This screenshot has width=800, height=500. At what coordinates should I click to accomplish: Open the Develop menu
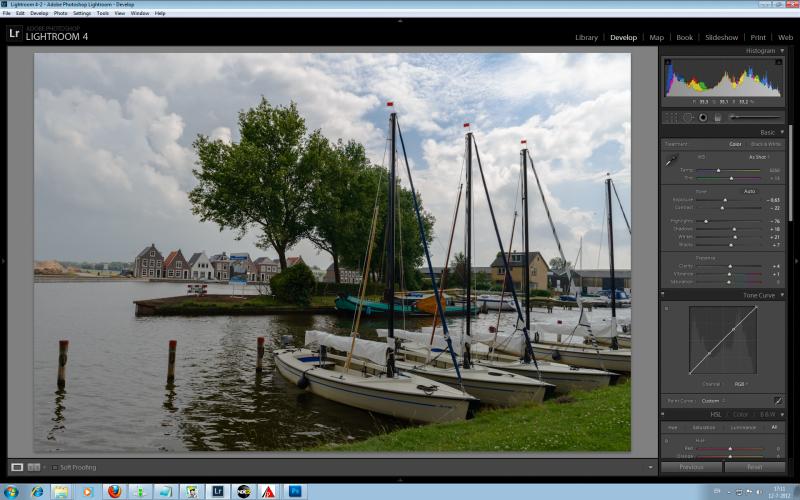(39, 13)
